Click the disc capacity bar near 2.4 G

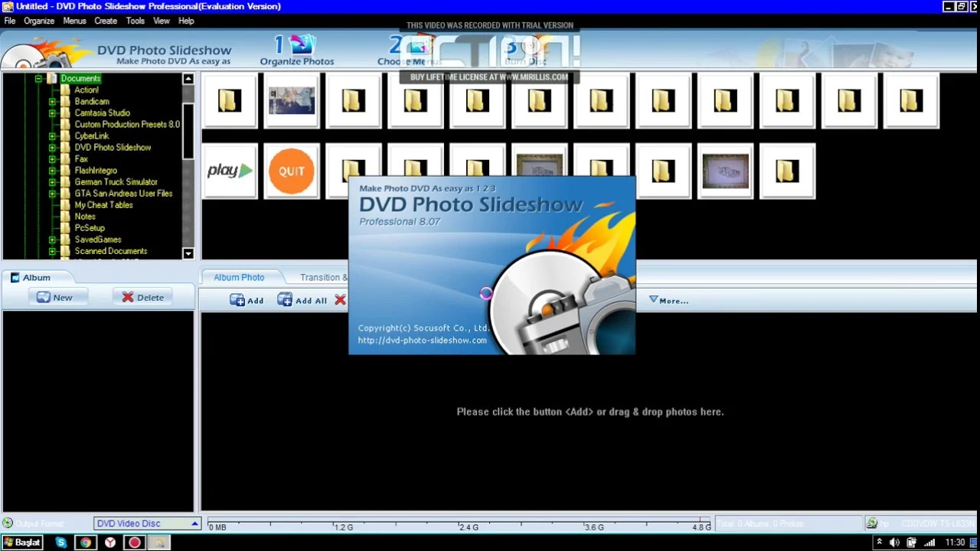pyautogui.click(x=467, y=527)
